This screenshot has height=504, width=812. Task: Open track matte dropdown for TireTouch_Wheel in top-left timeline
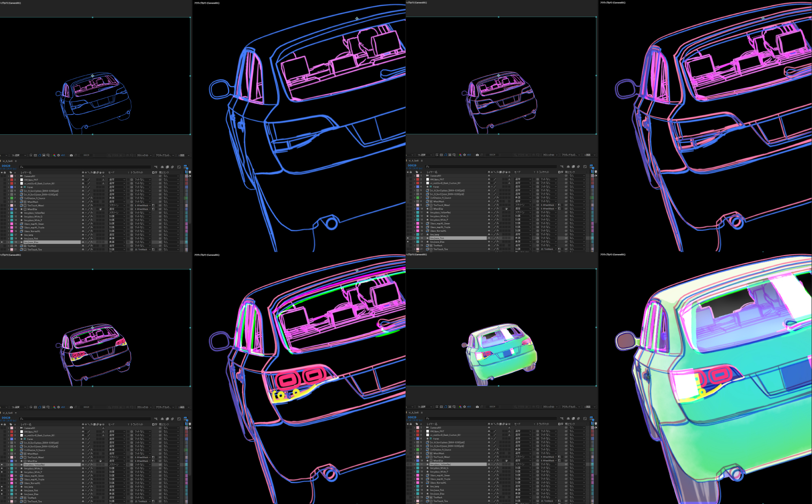142,205
